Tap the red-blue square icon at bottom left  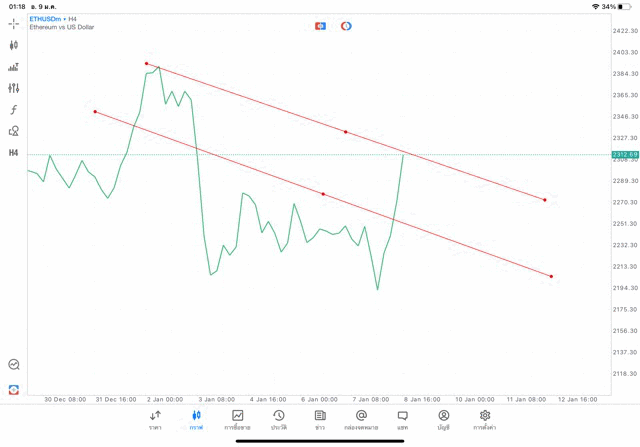coord(14,389)
